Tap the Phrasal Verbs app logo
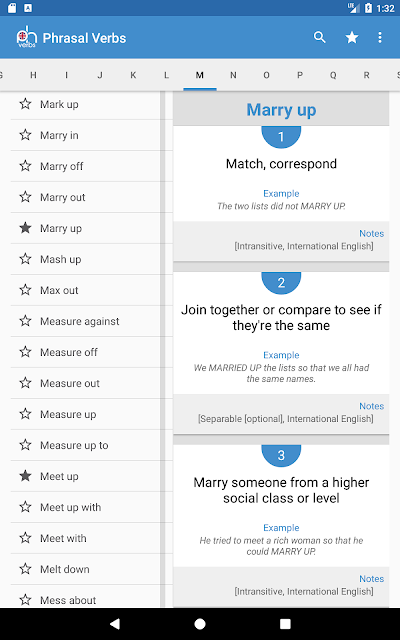 pos(27,37)
